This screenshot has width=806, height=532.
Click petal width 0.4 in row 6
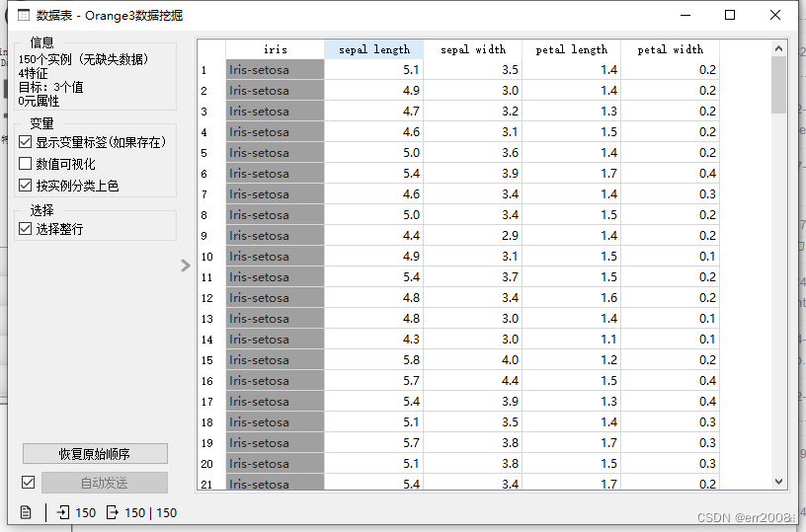[670, 174]
